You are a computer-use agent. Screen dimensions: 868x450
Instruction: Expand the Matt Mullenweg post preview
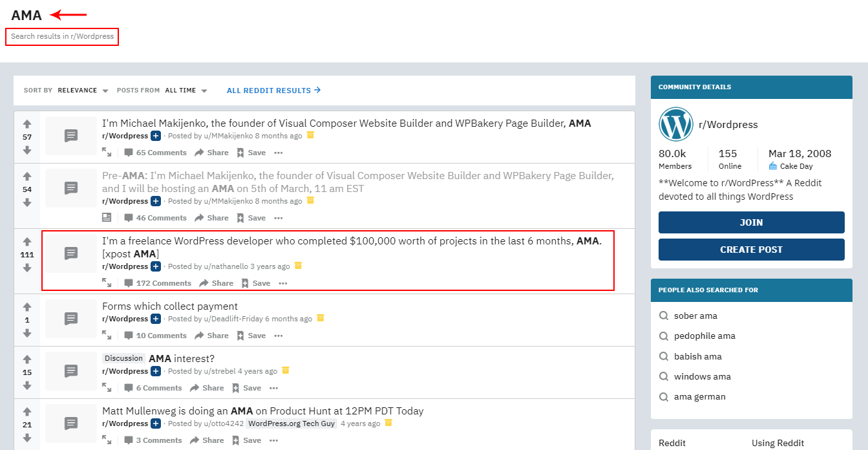[107, 440]
